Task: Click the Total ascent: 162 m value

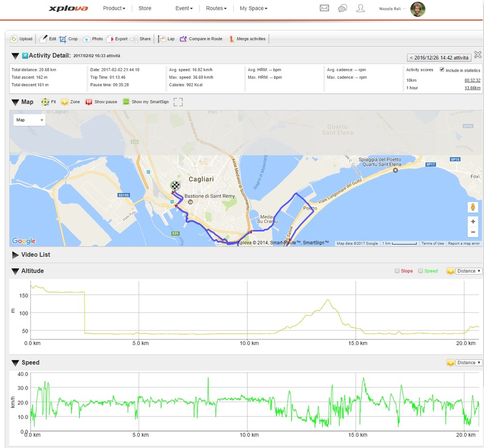Action: 30,77
